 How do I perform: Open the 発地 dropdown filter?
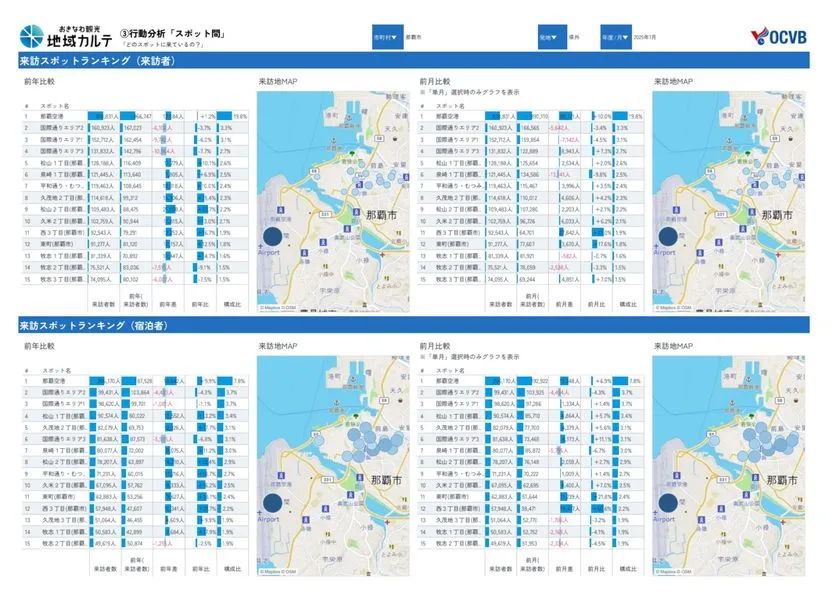(x=552, y=37)
